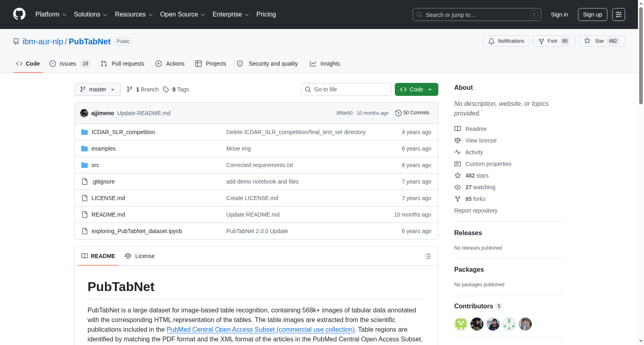Image resolution: width=644 pixels, height=345 pixels.
Task: Click the LICENSE.md file icon
Action: coord(85,198)
